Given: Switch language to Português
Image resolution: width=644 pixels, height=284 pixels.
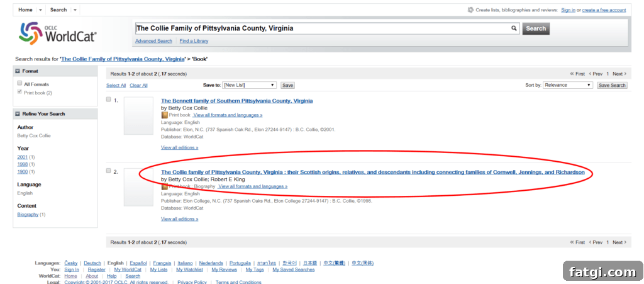Looking at the screenshot, I should coord(240,263).
